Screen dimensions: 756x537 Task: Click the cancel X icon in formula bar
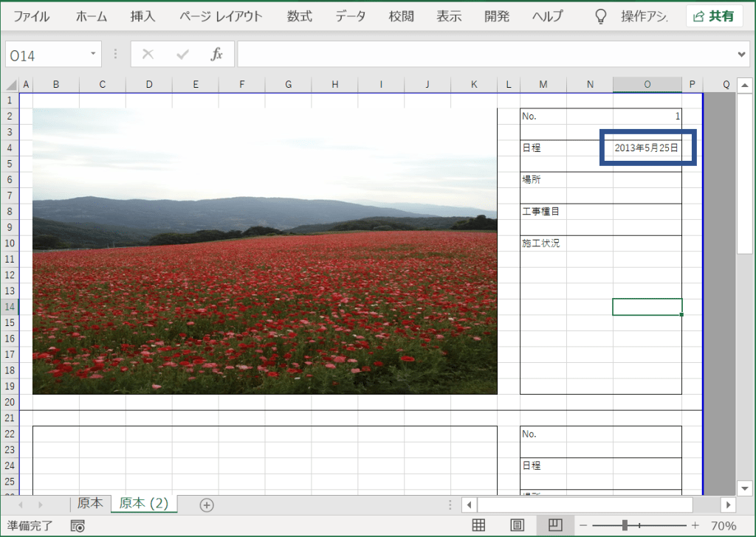coord(148,54)
